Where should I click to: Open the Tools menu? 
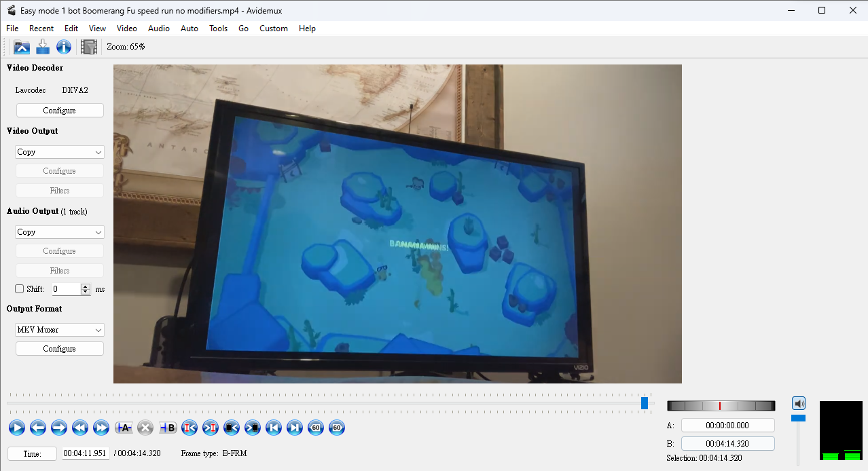pos(219,29)
